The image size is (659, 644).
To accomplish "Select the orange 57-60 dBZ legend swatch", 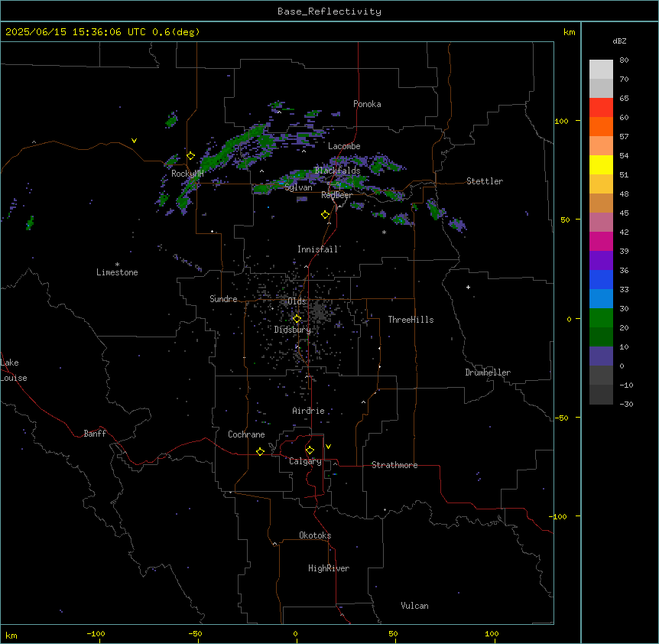I will pos(601,126).
